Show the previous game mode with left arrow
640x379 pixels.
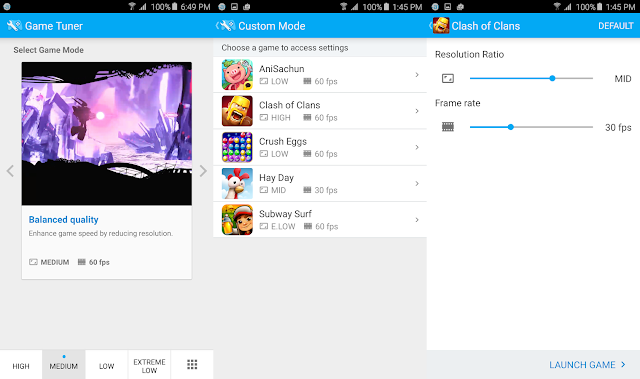(x=10, y=171)
